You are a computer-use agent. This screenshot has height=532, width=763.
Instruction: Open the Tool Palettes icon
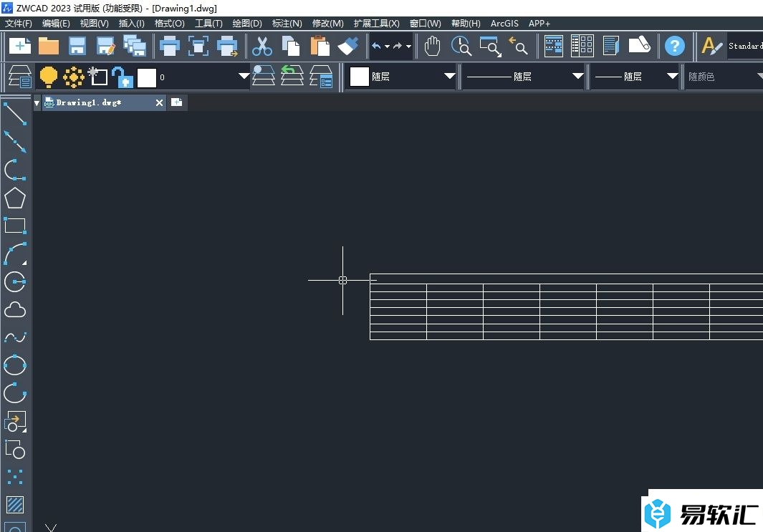click(610, 47)
